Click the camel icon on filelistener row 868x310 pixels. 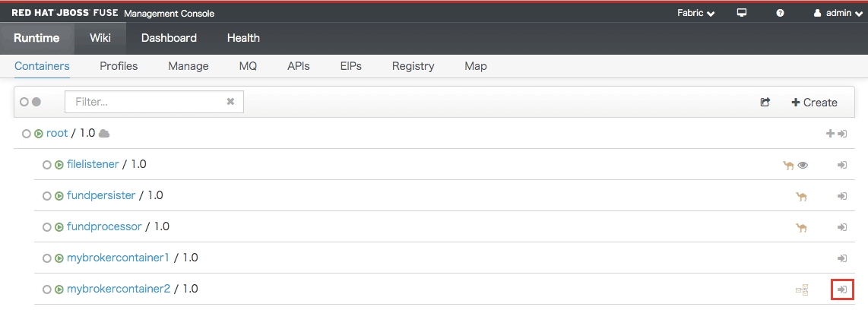pyautogui.click(x=789, y=165)
